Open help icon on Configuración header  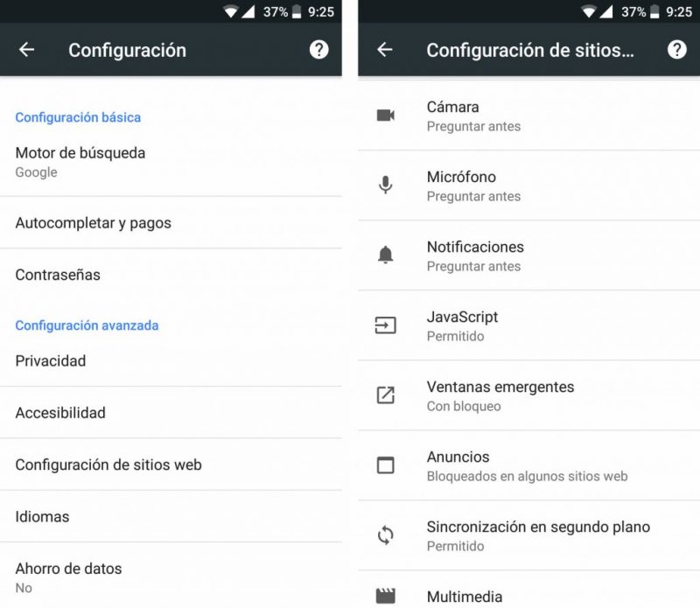(x=318, y=50)
